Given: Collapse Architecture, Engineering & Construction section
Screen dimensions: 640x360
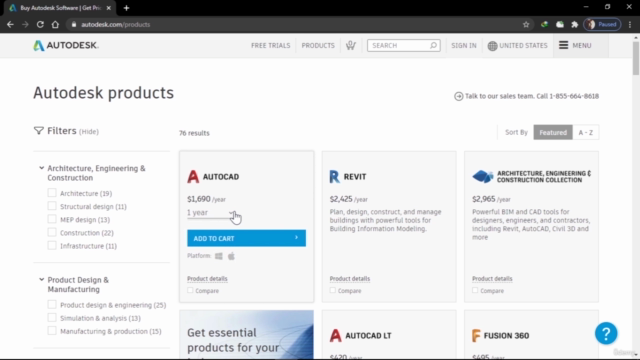Looking at the screenshot, I should 41,168.
